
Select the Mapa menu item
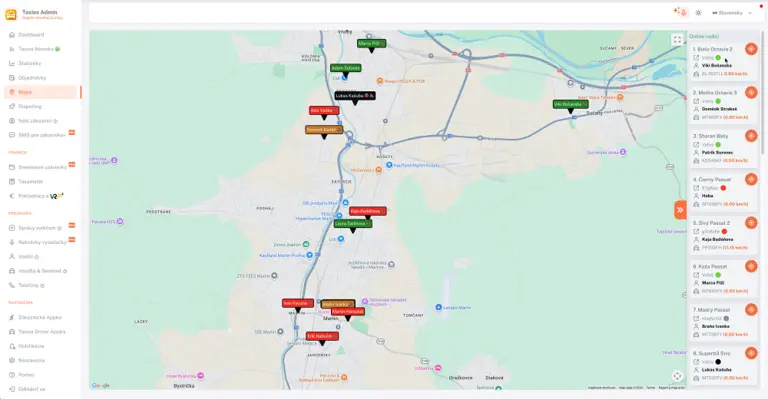41,92
